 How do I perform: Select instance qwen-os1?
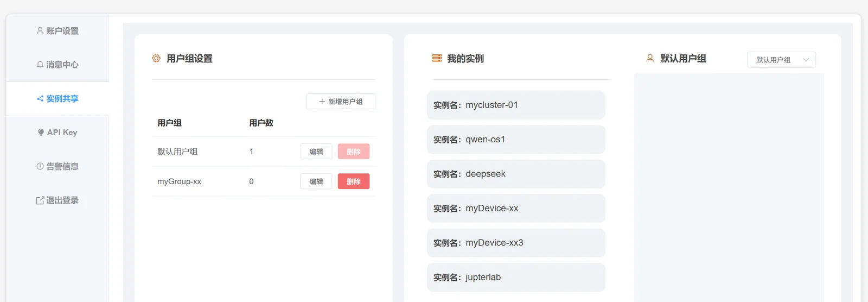tap(516, 140)
